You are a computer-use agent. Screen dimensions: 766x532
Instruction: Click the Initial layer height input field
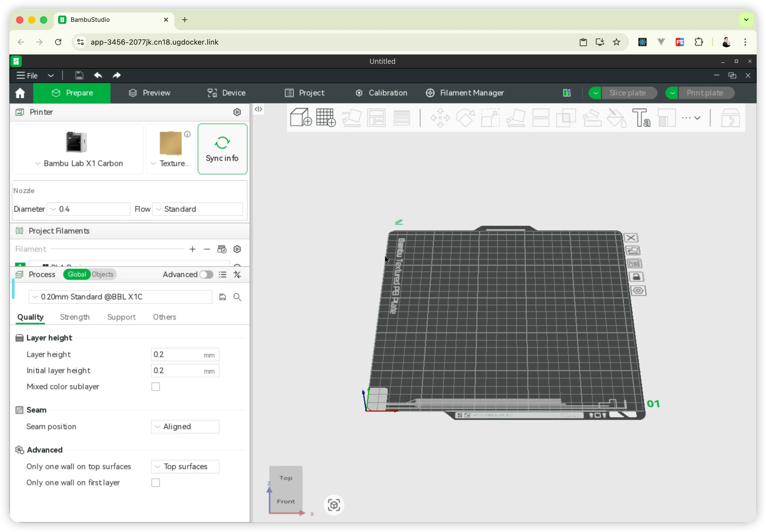coord(185,370)
